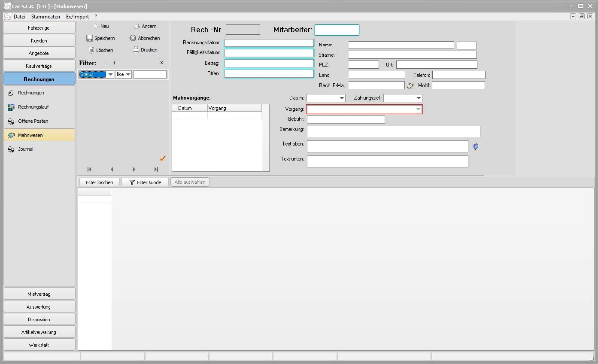The width and height of the screenshot is (598, 364).
Task: Click the email icon beside Rech. E-Mail
Action: (410, 85)
